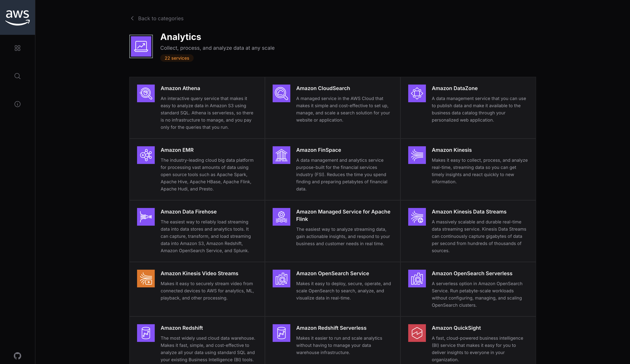Click the AWS logo in the sidebar
This screenshot has width=630, height=364.
click(17, 17)
